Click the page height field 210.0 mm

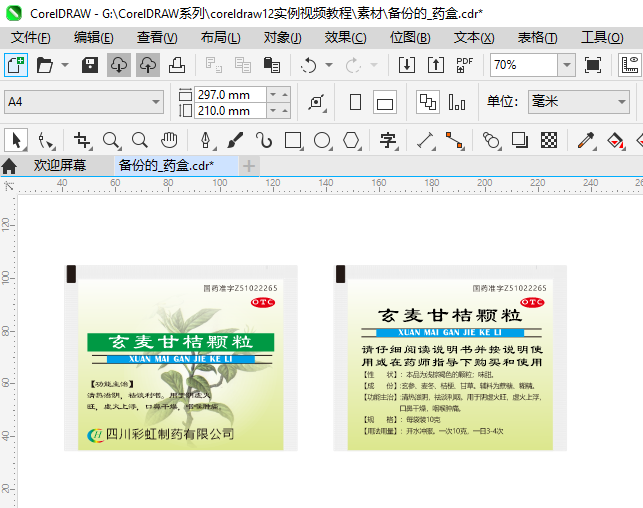tap(230, 111)
